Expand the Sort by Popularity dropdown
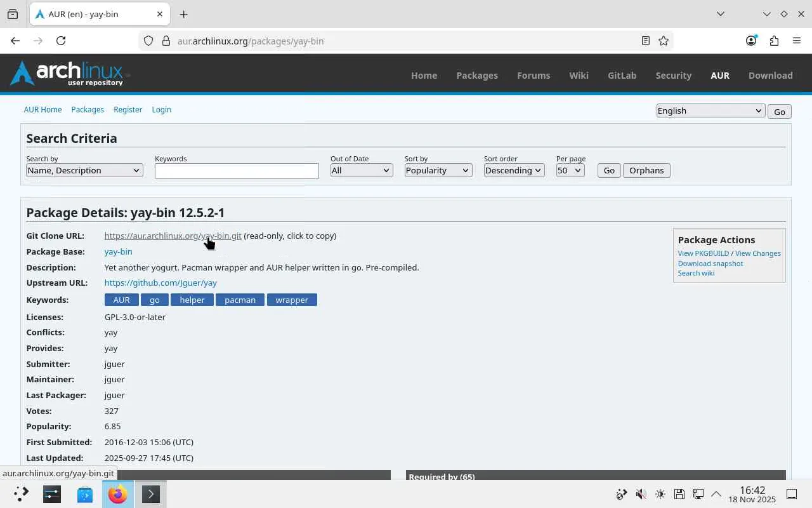The image size is (812, 508). 438,170
